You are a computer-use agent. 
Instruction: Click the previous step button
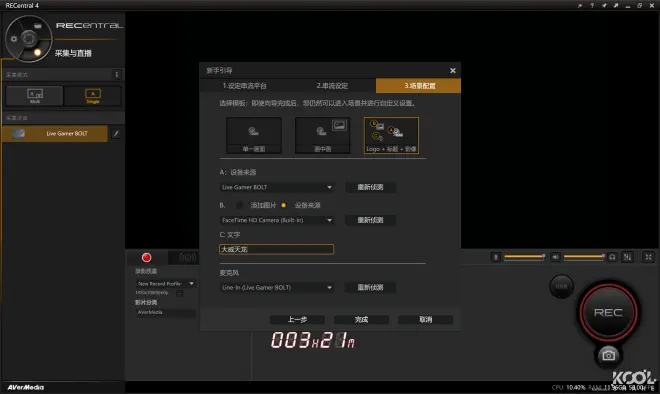point(297,319)
